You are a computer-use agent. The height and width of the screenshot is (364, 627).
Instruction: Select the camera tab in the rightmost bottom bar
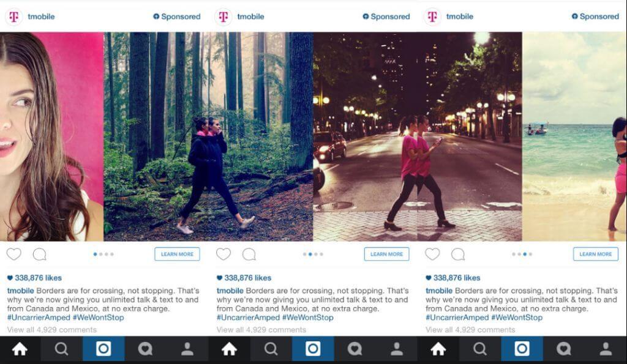[x=522, y=349]
